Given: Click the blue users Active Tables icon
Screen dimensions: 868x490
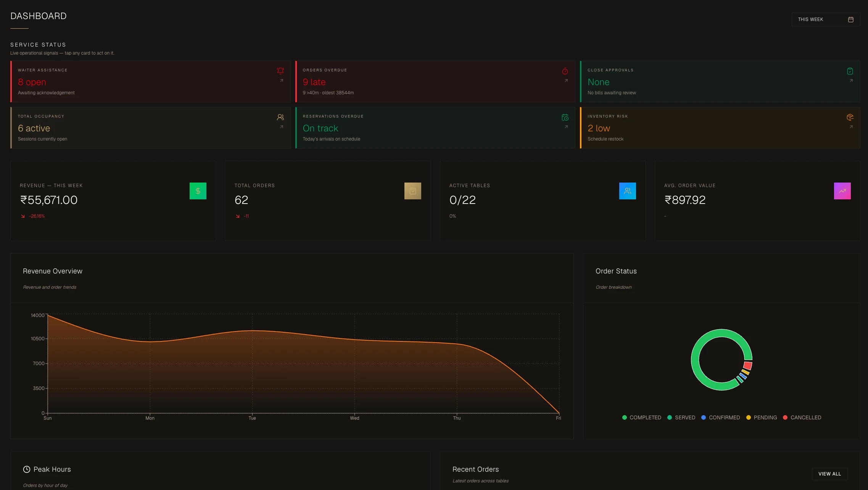Looking at the screenshot, I should [x=628, y=191].
